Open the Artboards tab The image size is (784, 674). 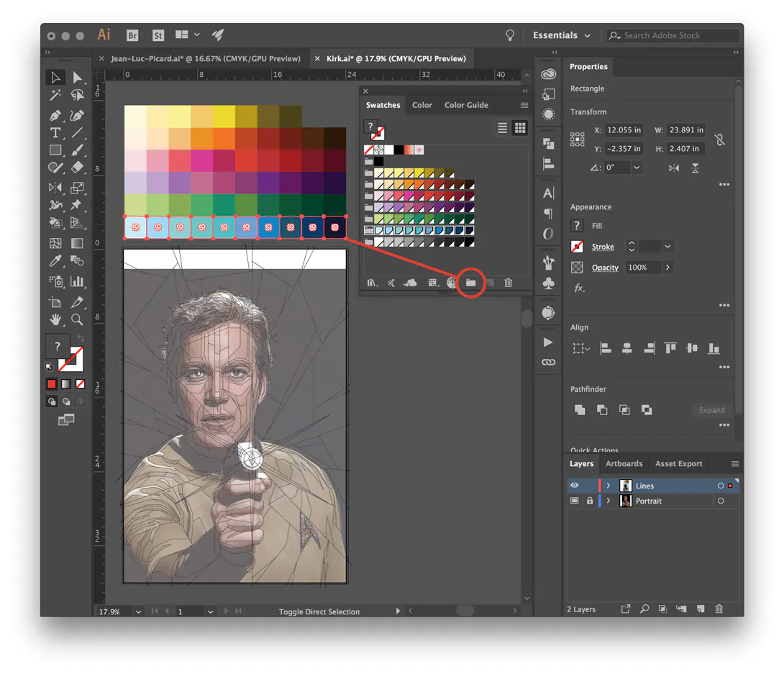(x=624, y=463)
